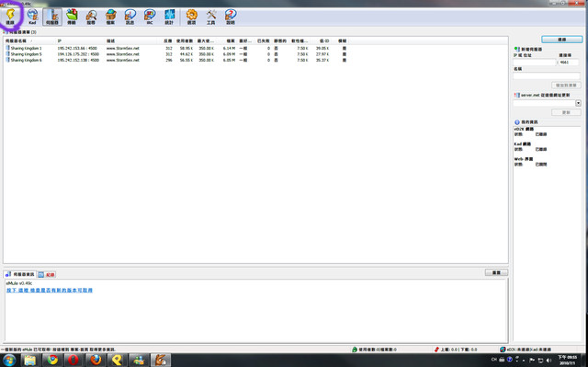Click the Connect lightning bolt toolbar icon
The width and height of the screenshot is (588, 367).
click(10, 16)
